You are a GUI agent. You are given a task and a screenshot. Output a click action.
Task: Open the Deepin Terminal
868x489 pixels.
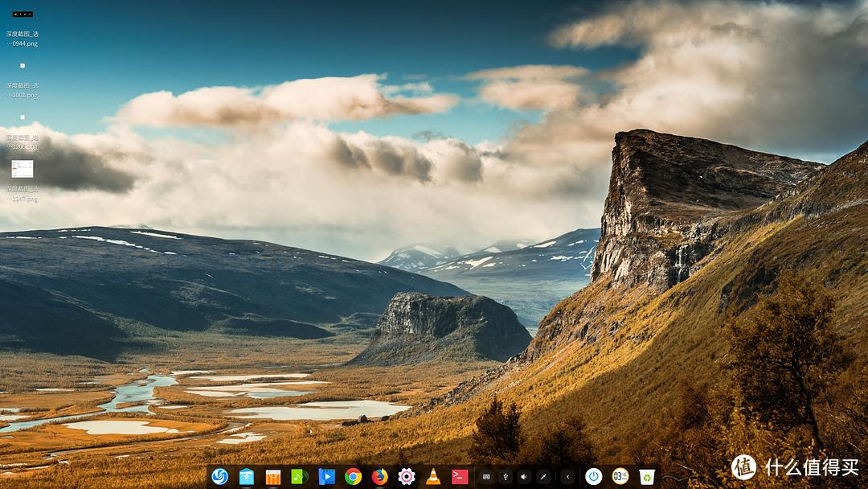click(460, 475)
